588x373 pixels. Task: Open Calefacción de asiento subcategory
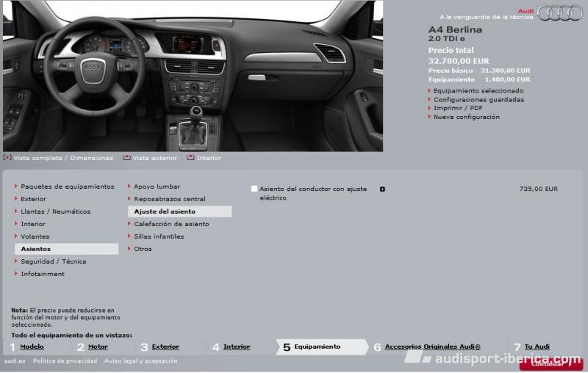point(171,224)
